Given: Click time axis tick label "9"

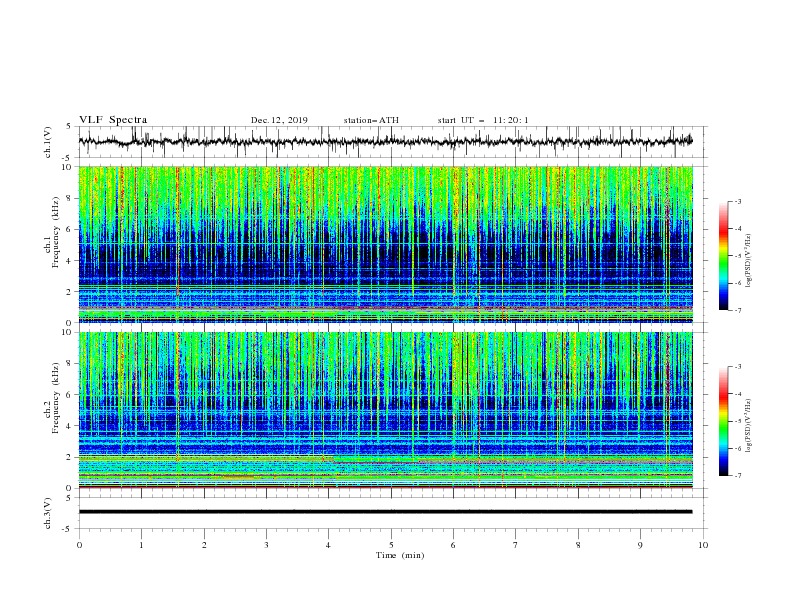Looking at the screenshot, I should coord(640,545).
